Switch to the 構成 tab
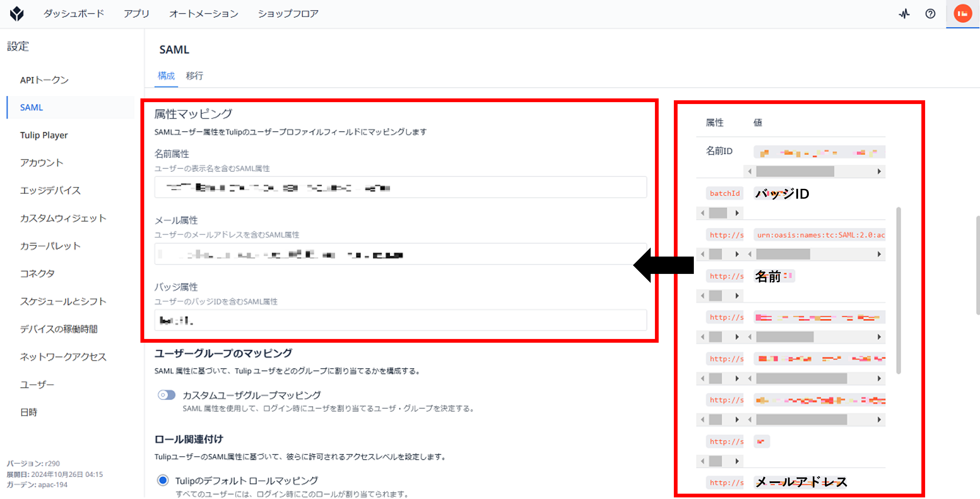This screenshot has height=499, width=980. [x=166, y=76]
